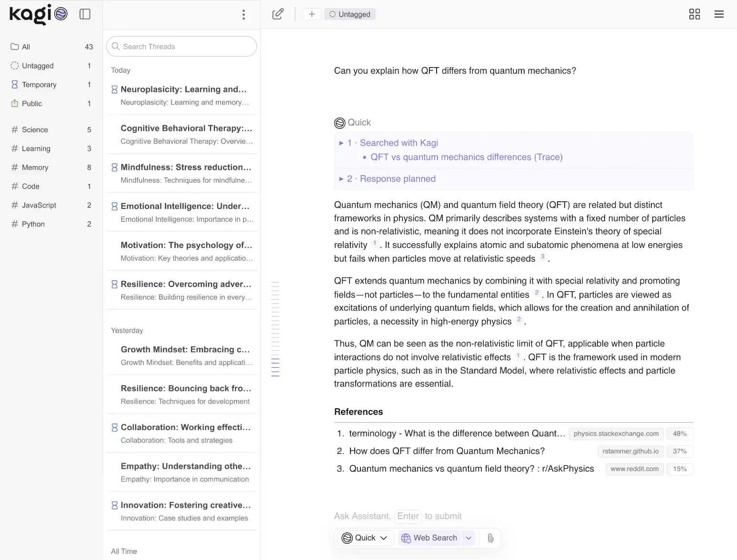Screen dimensions: 737x560
Task: Open the Quick model dropdown
Action: point(365,538)
